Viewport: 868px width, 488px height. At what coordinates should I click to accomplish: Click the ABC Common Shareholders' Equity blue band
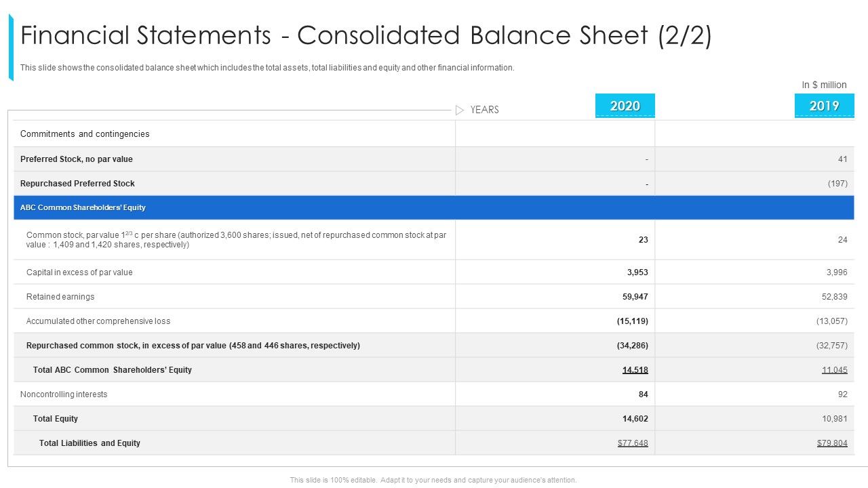click(x=433, y=207)
